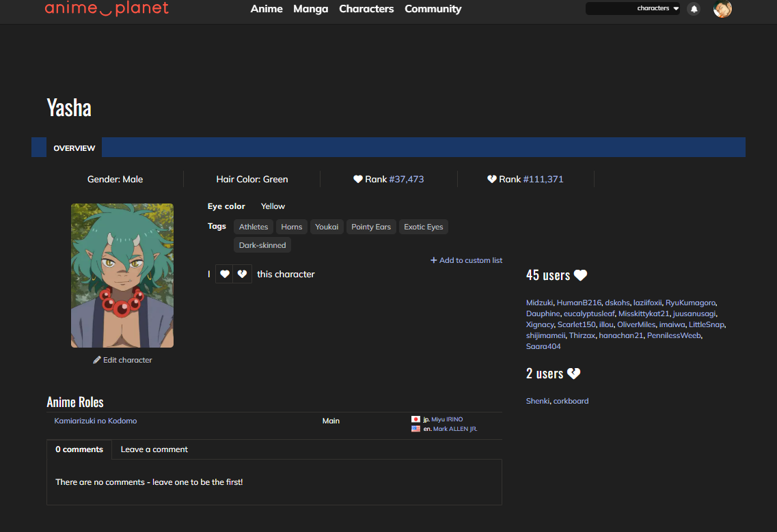Switch to Leave a comment tab

154,449
